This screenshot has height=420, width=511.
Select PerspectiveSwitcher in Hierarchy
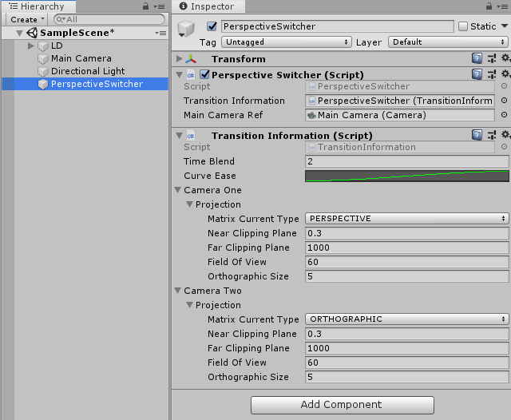click(85, 84)
